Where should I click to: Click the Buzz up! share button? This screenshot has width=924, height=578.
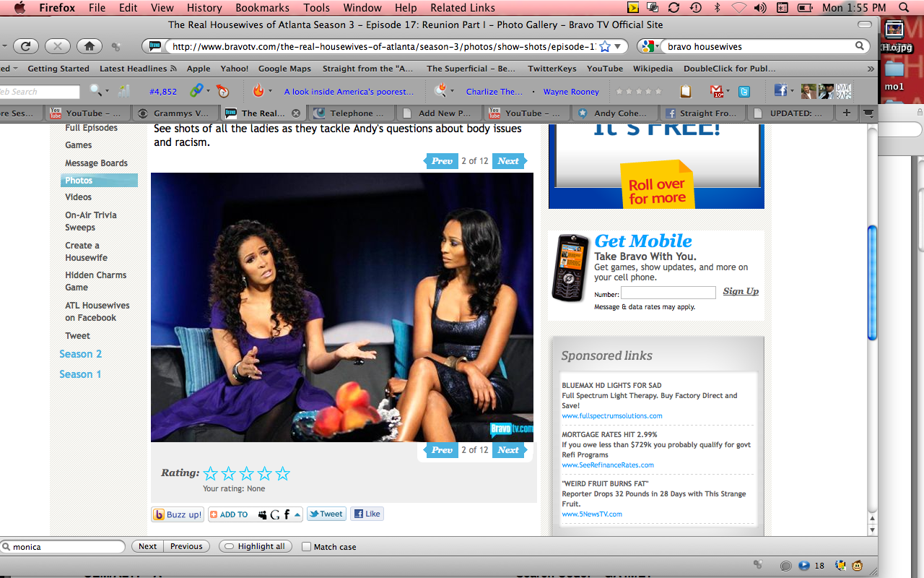pos(178,514)
